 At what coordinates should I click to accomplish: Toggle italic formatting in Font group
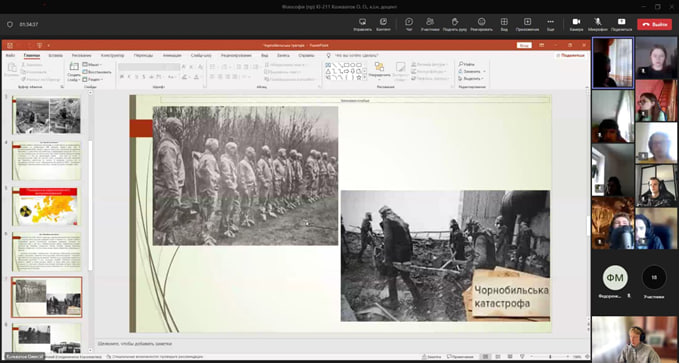coord(129,77)
